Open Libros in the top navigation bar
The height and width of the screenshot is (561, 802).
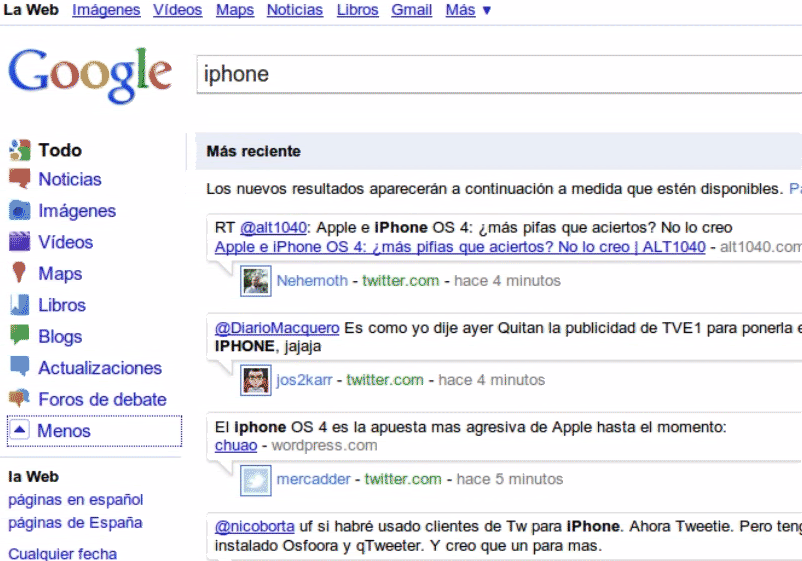pyautogui.click(x=358, y=10)
